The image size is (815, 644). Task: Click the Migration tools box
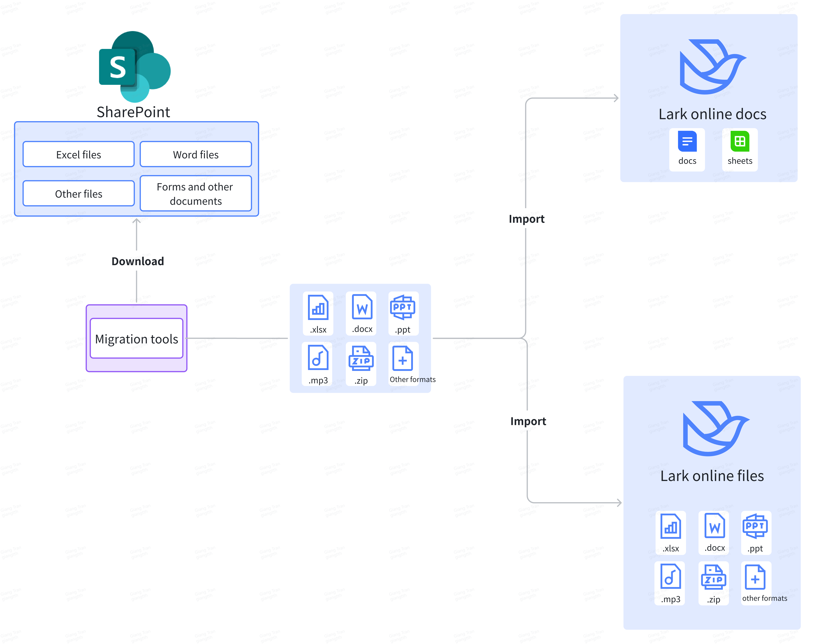click(x=137, y=339)
